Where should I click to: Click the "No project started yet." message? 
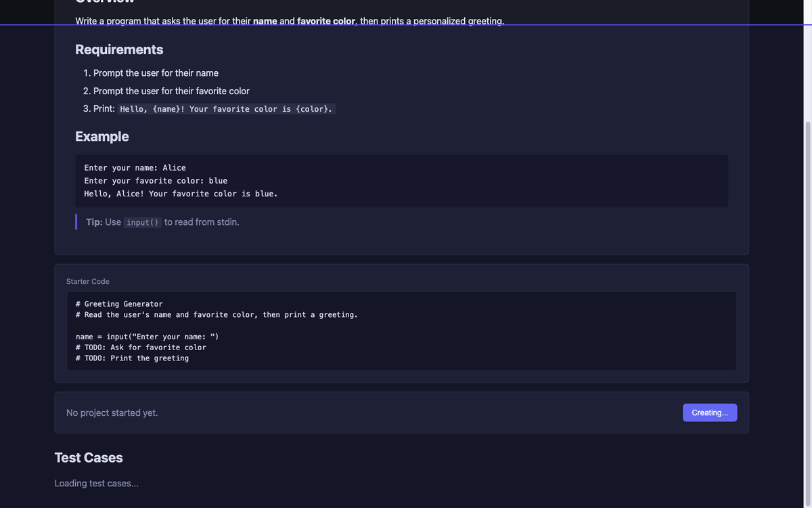pyautogui.click(x=112, y=412)
